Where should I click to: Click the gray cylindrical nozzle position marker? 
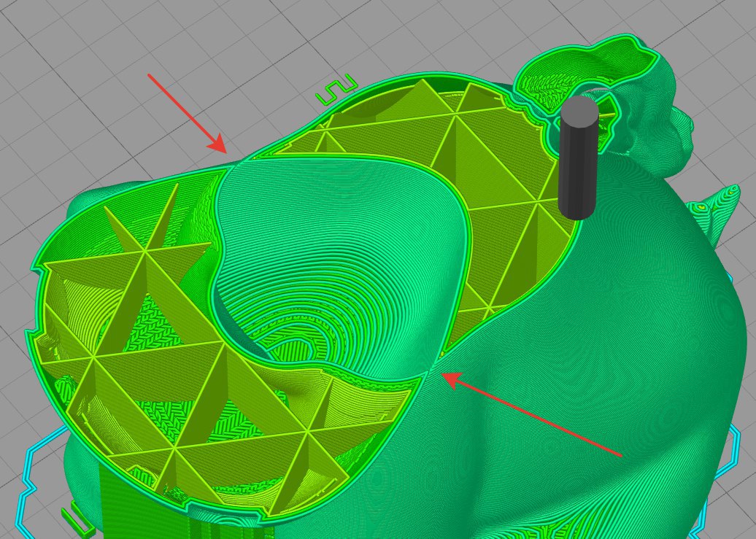(579, 157)
